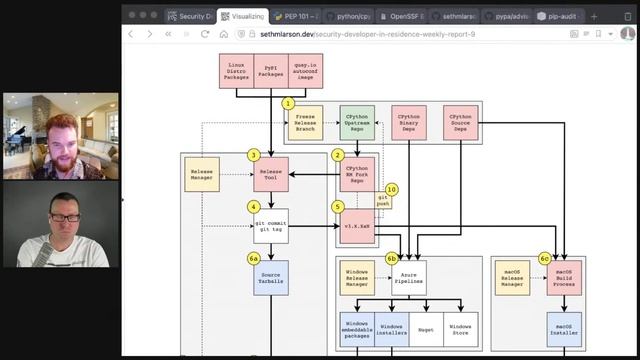Open the user profile avatar menu
Viewport: 640px width, 360px height.
coord(627,33)
